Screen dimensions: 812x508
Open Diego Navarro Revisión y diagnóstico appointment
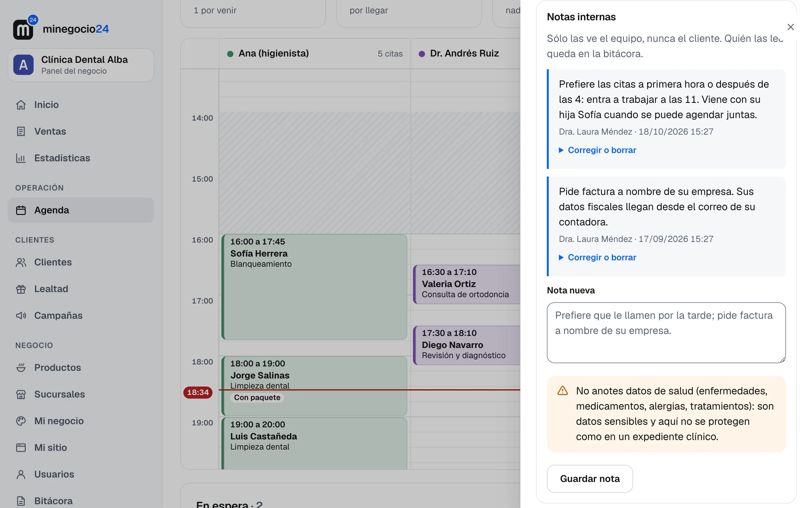[467, 345]
